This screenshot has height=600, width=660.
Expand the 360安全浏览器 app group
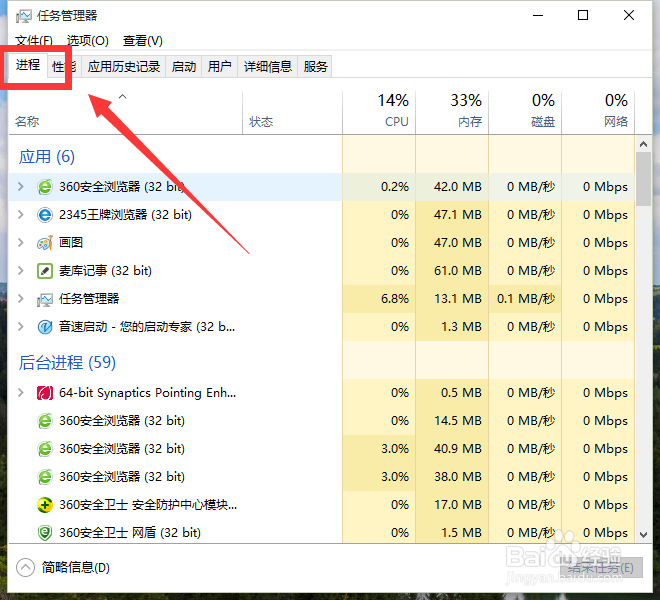tap(21, 187)
